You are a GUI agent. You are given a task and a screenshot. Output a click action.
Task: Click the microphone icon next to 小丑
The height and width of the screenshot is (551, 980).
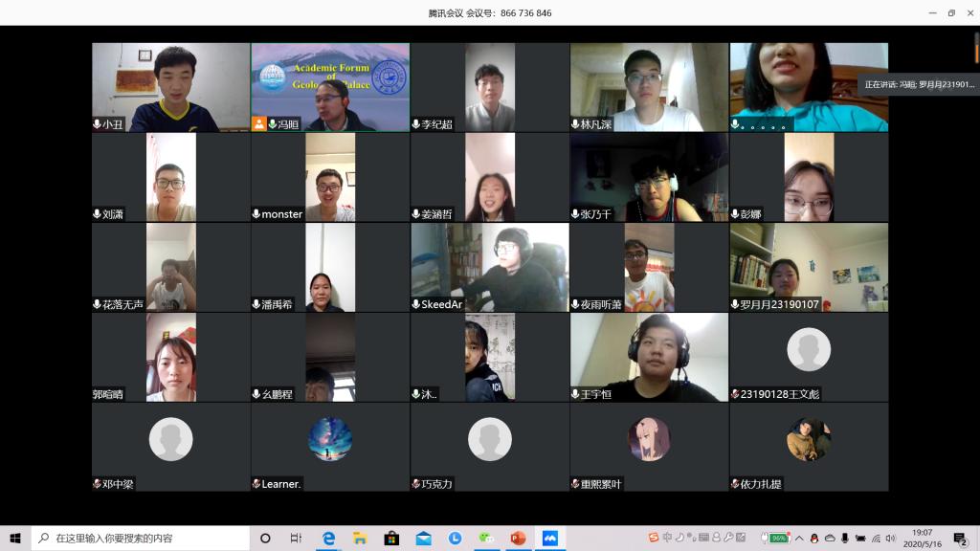click(x=97, y=123)
